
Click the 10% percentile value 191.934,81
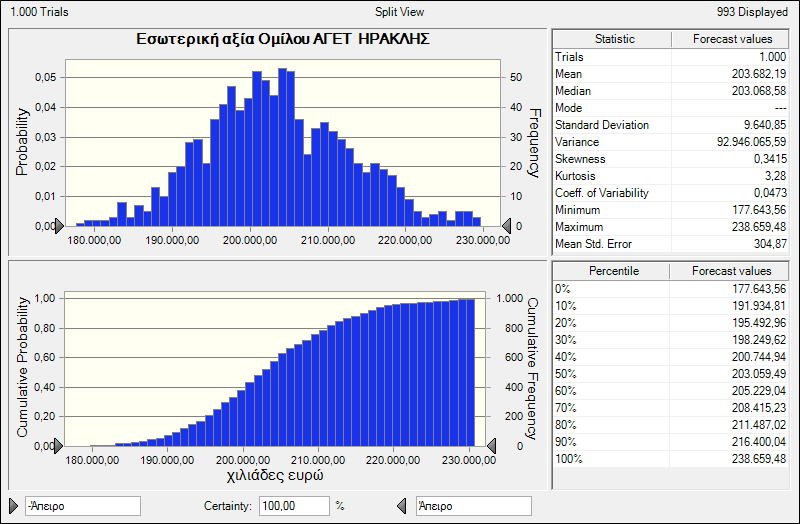point(759,306)
